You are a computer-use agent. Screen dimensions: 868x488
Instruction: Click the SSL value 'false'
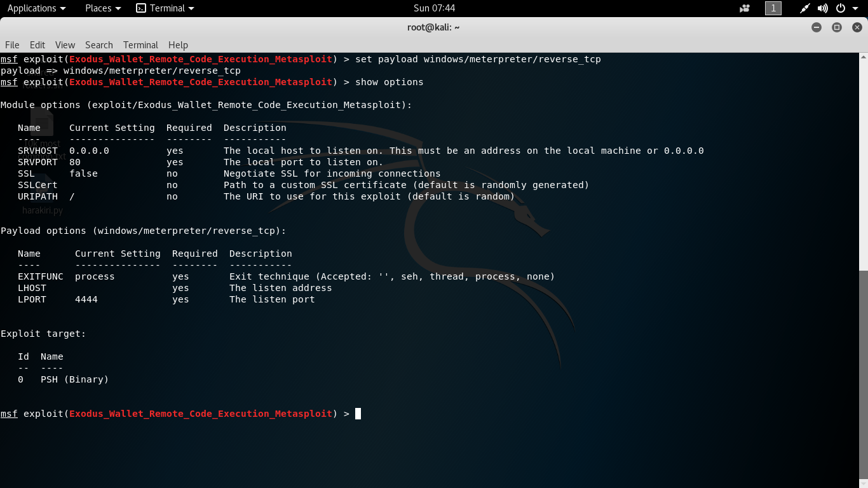pyautogui.click(x=83, y=173)
